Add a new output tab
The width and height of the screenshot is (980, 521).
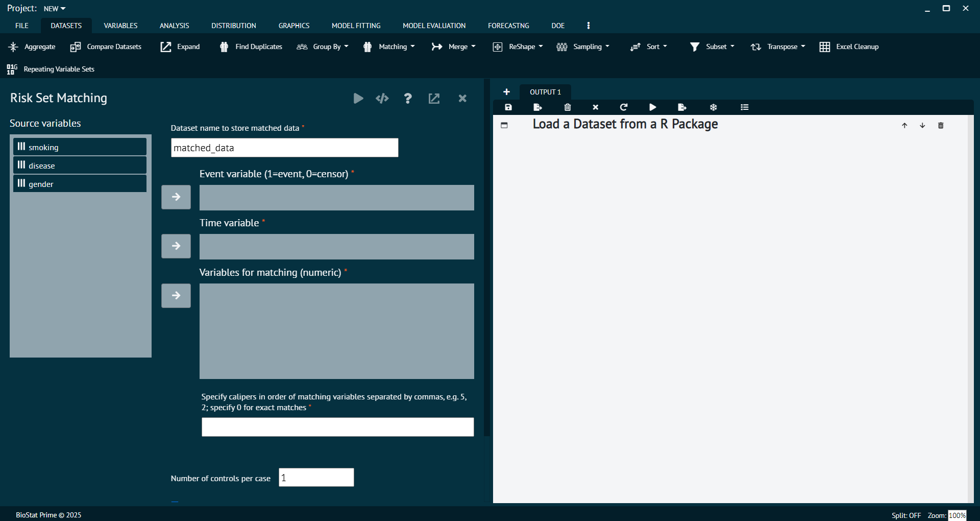tap(506, 92)
